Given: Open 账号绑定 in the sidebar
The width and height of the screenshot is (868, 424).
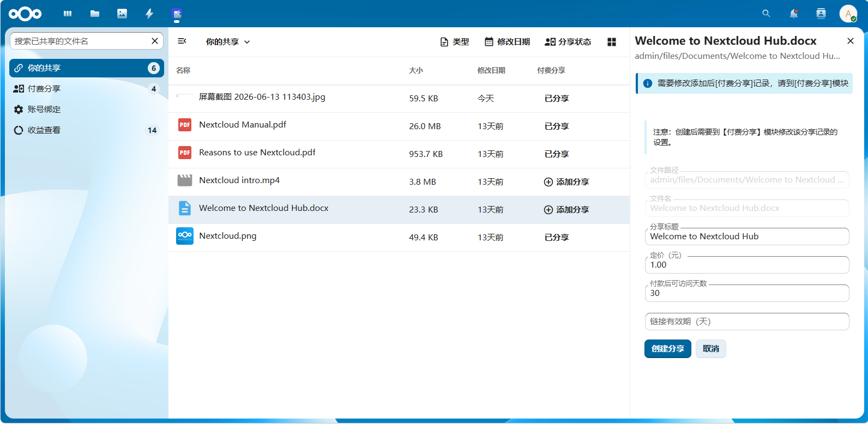Looking at the screenshot, I should (x=87, y=110).
